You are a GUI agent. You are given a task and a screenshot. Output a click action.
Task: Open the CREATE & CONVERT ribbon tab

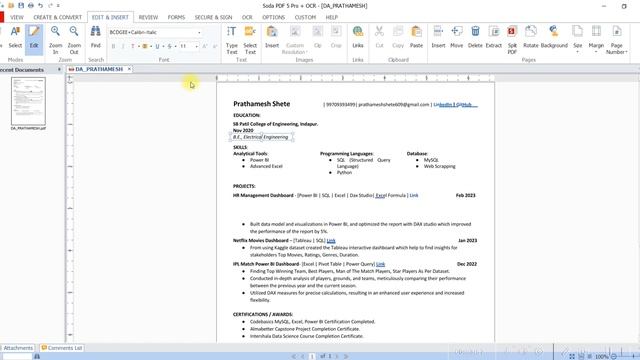tap(58, 17)
